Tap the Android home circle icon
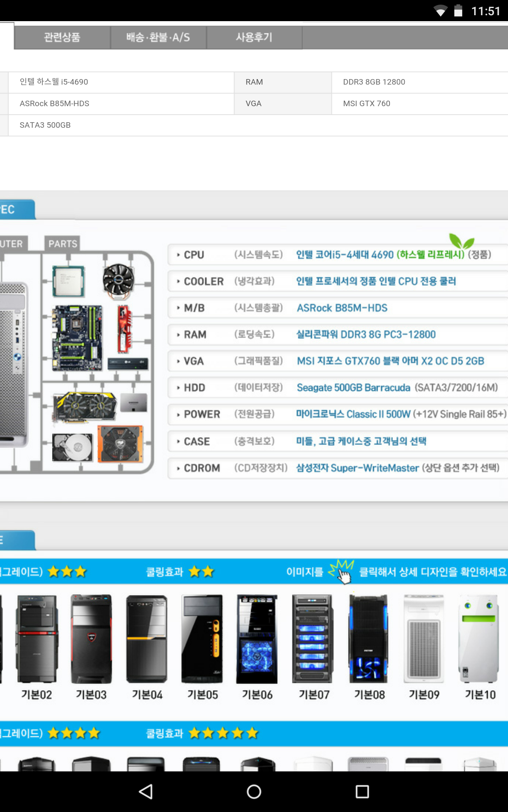The image size is (508, 812). click(254, 791)
